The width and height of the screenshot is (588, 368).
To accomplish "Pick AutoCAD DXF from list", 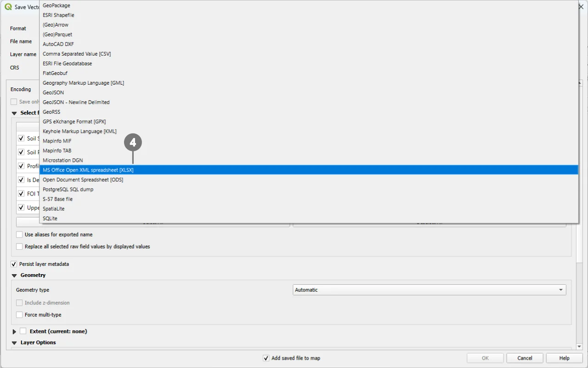I will click(x=58, y=44).
